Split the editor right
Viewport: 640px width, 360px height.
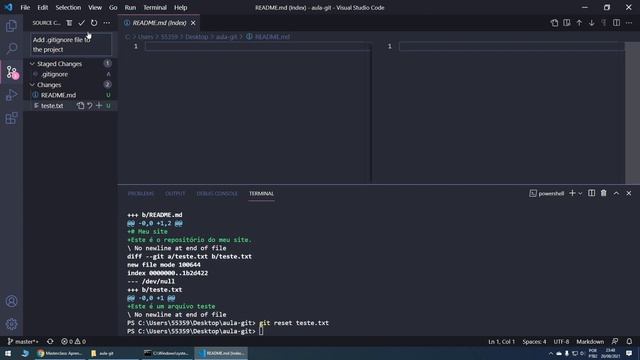coord(616,23)
